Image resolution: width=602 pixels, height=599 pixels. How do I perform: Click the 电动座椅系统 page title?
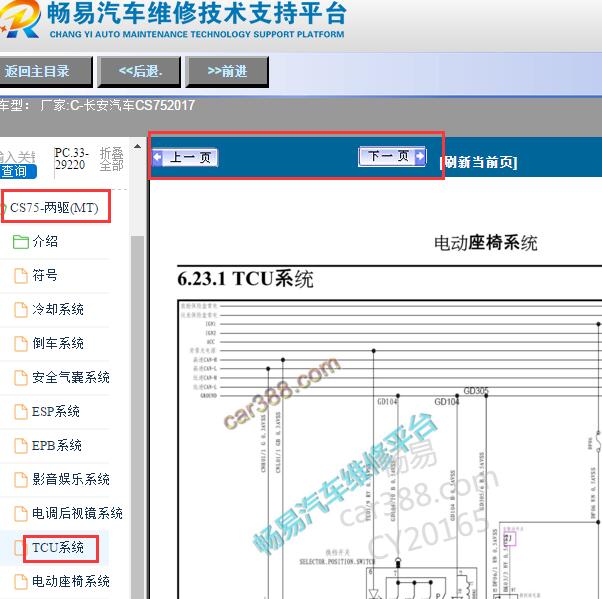(x=486, y=243)
